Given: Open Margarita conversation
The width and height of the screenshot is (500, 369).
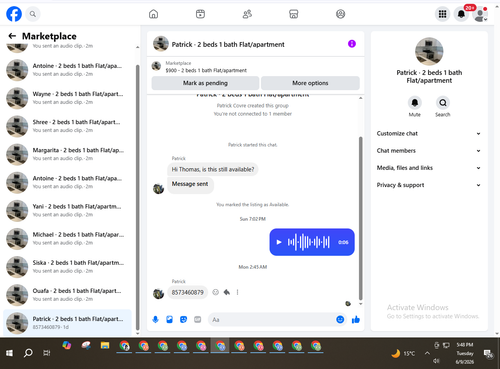Looking at the screenshot, I should (x=67, y=154).
